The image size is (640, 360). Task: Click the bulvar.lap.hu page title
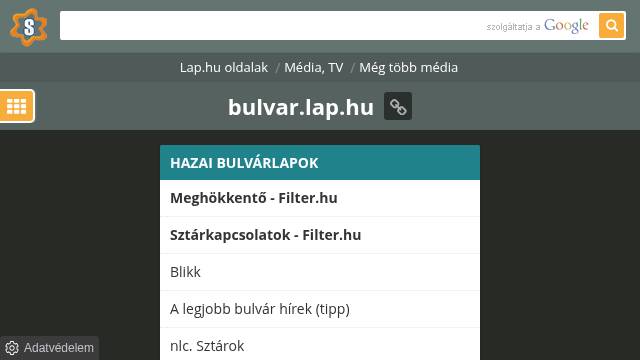[301, 107]
